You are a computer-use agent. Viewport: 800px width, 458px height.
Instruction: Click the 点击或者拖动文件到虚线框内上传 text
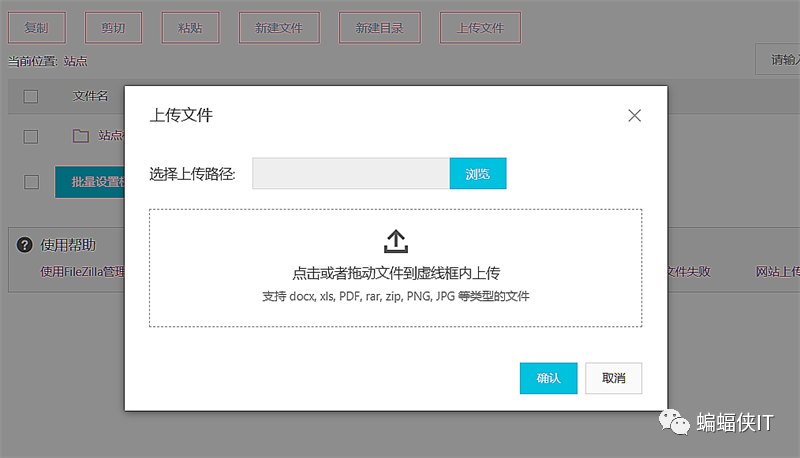click(396, 273)
